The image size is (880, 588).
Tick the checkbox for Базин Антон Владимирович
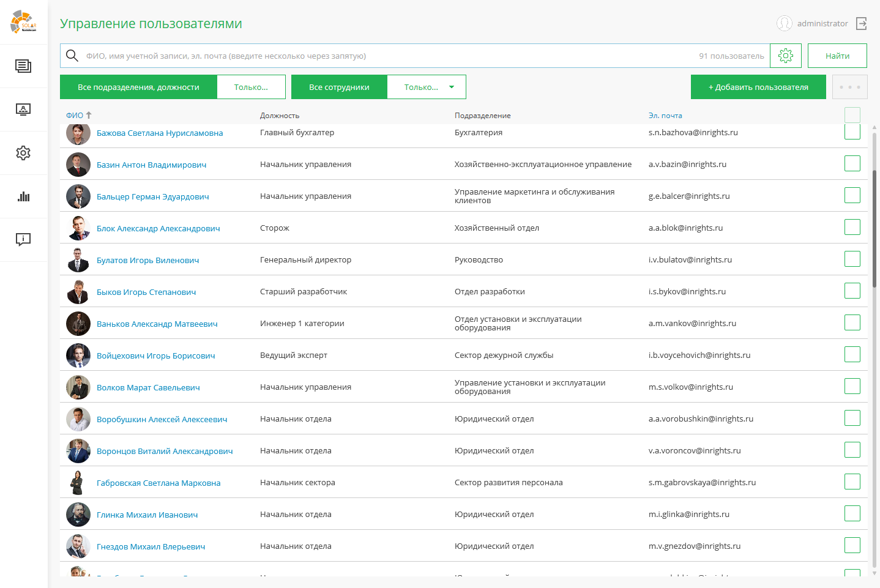tap(852, 163)
